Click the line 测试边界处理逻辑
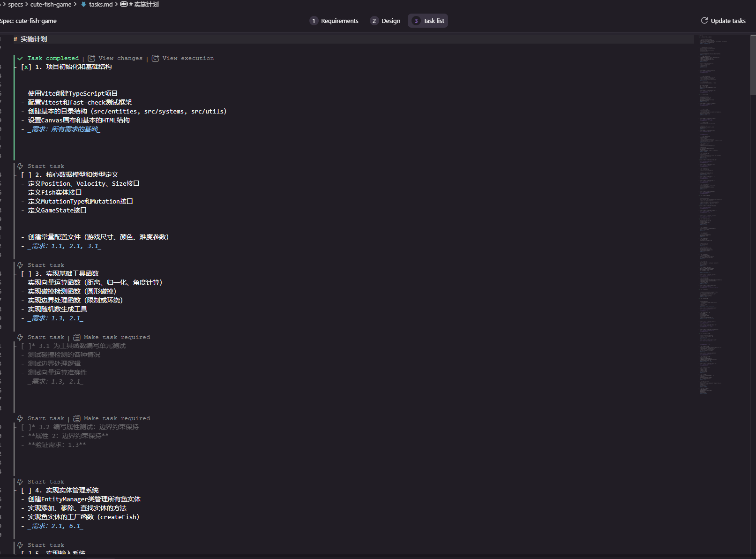 pyautogui.click(x=54, y=364)
